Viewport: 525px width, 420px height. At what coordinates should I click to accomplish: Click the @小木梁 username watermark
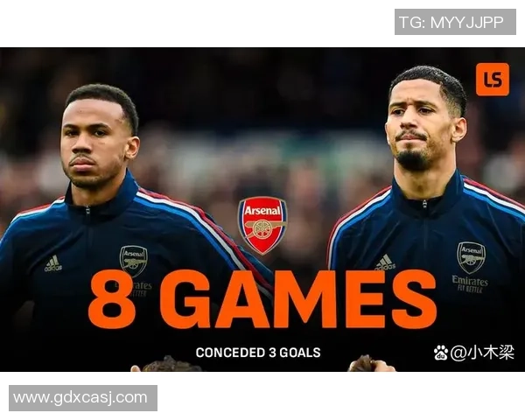[x=482, y=353]
